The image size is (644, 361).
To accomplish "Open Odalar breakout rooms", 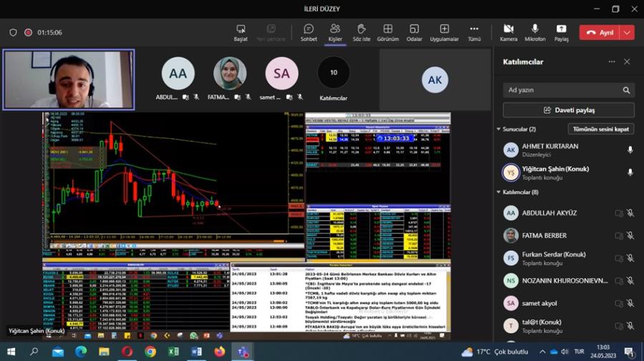I will (414, 29).
